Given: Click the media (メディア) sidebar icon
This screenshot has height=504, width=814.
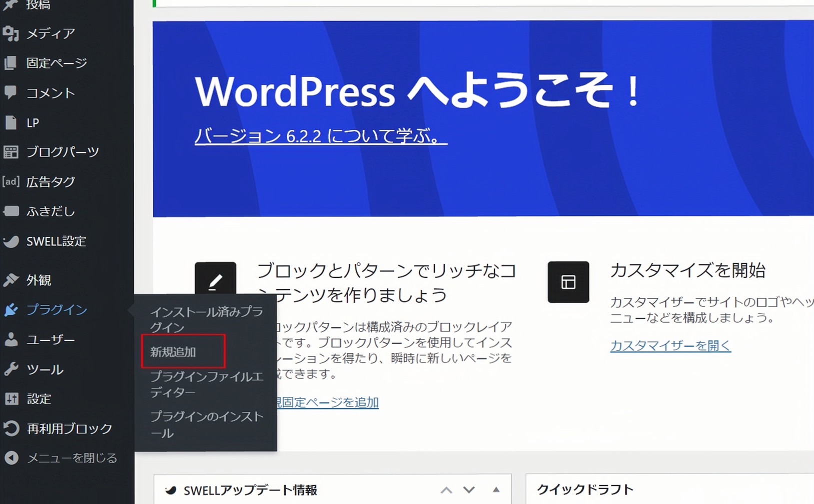Looking at the screenshot, I should pyautogui.click(x=11, y=33).
